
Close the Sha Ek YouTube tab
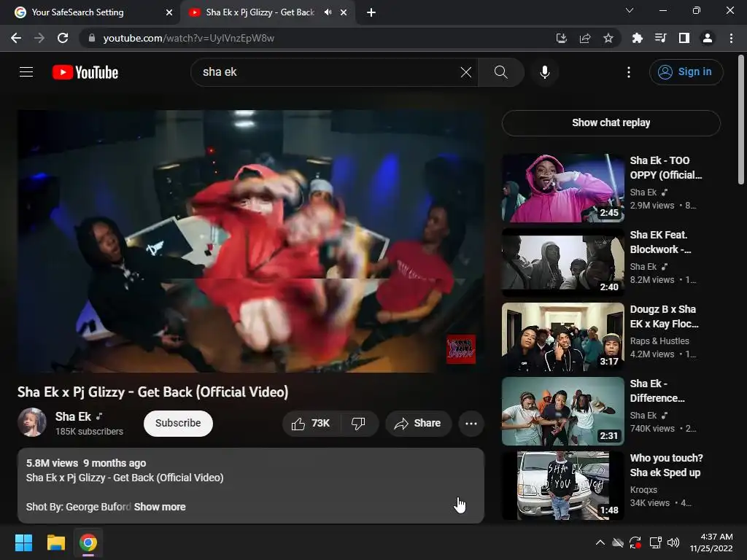pos(344,12)
